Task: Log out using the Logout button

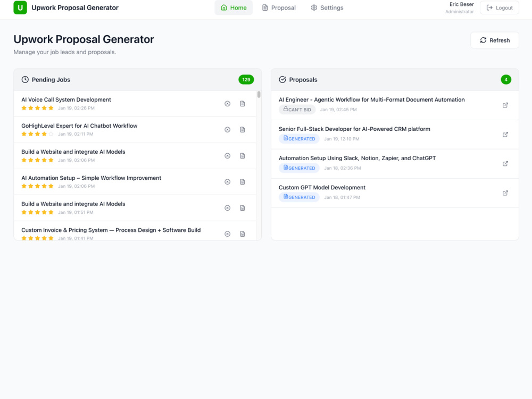Action: tap(499, 7)
